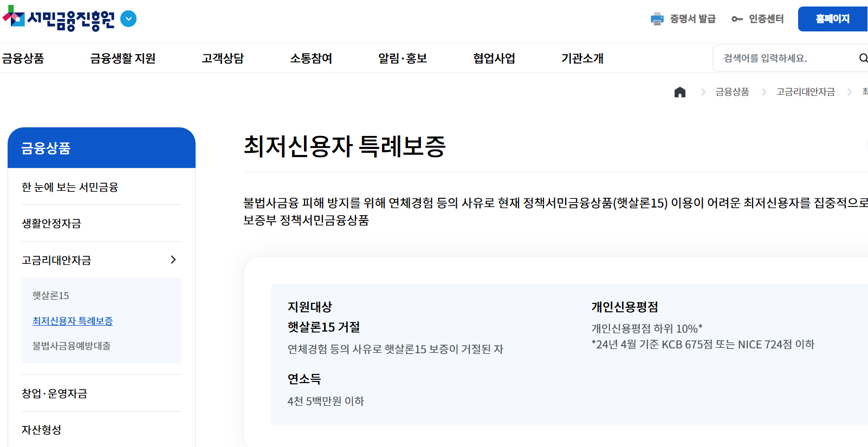
Task: Click the key icon for 인증센터
Action: tap(737, 19)
